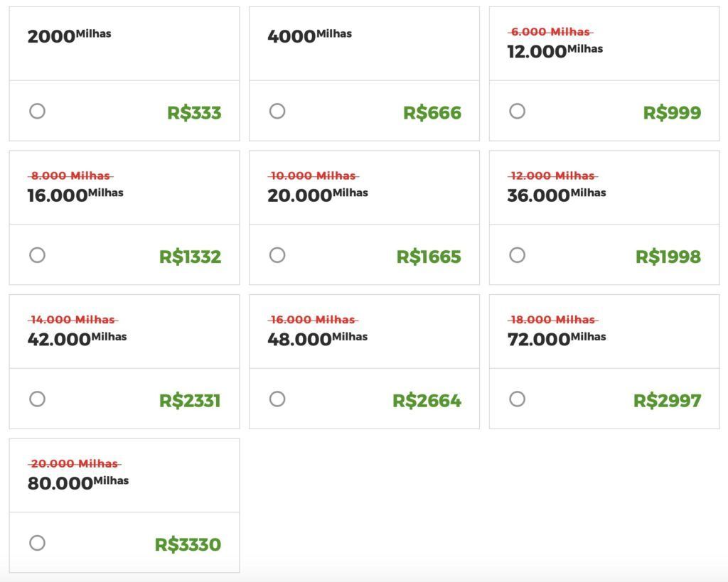Click the 4000 Milhas package title
The image size is (728, 582).
click(x=310, y=36)
